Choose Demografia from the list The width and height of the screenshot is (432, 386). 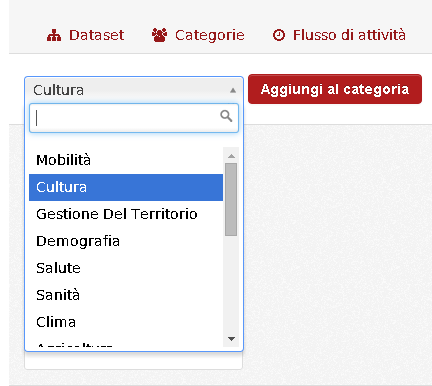126,241
